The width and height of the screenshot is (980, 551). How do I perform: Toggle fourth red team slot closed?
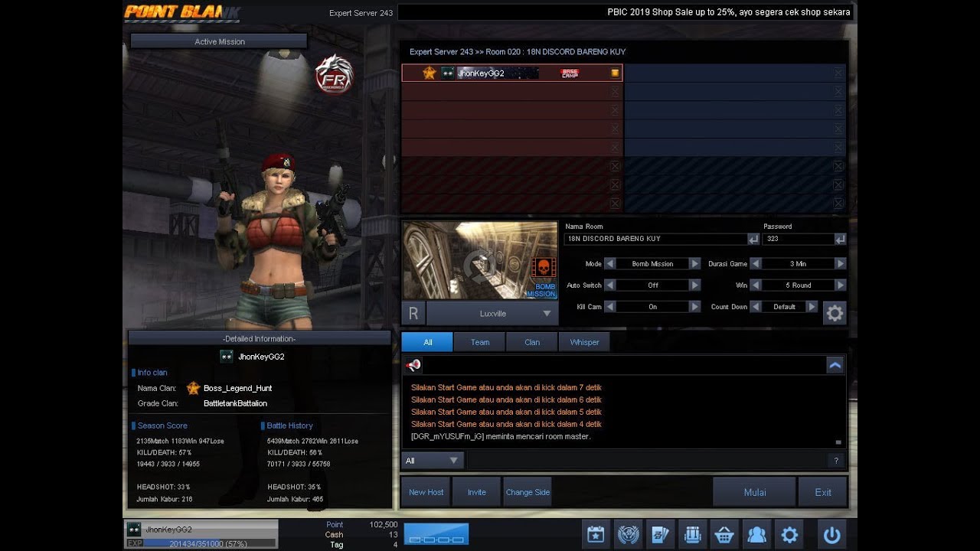[615, 129]
